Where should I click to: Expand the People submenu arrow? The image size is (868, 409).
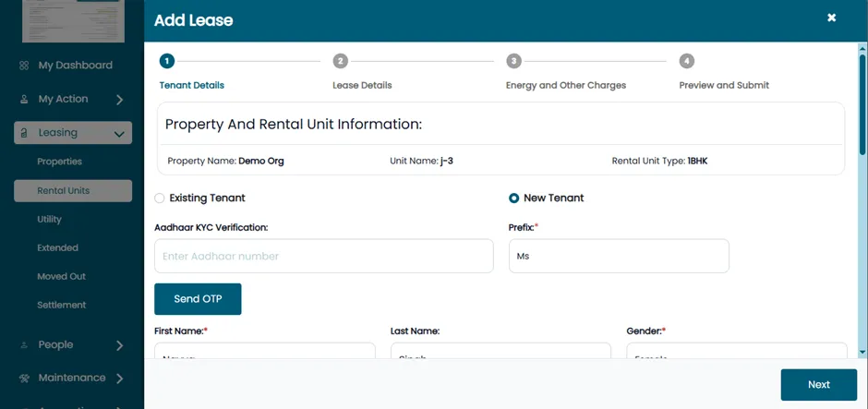[119, 346]
